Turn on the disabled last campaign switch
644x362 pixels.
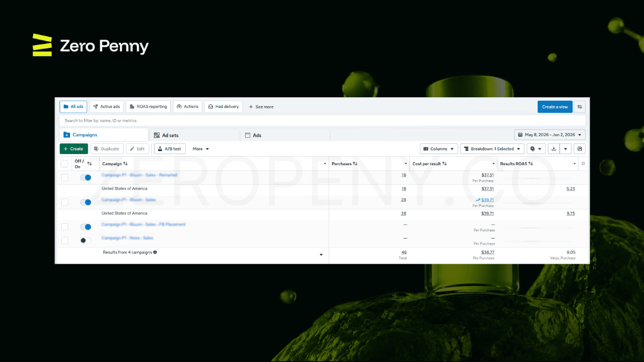click(86, 240)
